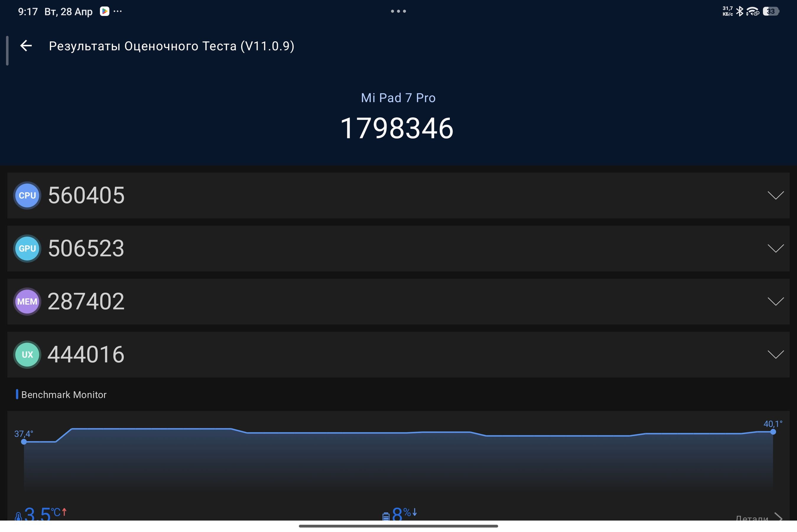Tap the notification overflow dots in status bar
This screenshot has width=797, height=532.
coord(118,11)
